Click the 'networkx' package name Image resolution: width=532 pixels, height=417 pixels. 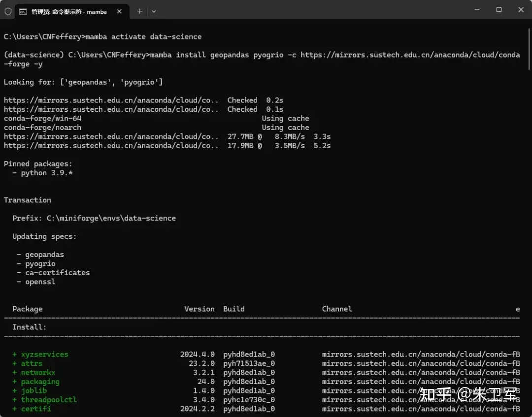(38, 373)
